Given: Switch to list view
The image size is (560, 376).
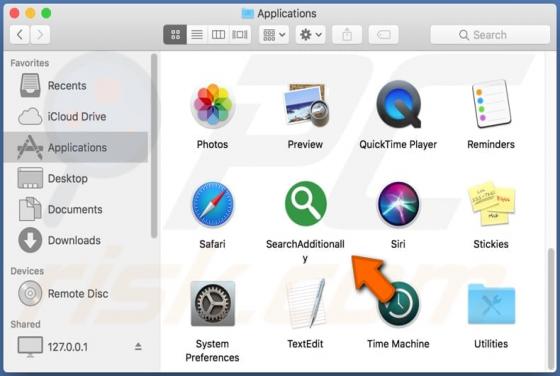Looking at the screenshot, I should point(197,35).
